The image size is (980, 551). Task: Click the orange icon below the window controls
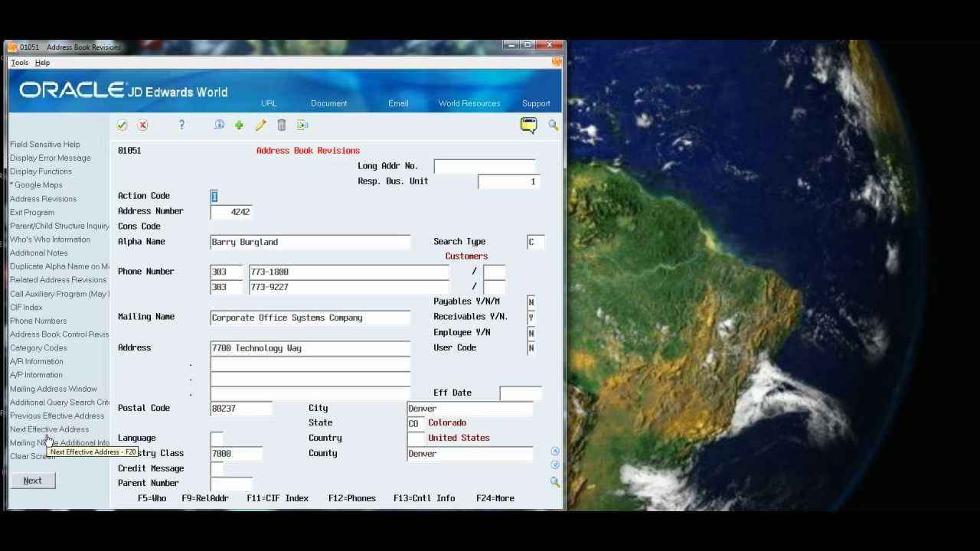[557, 62]
